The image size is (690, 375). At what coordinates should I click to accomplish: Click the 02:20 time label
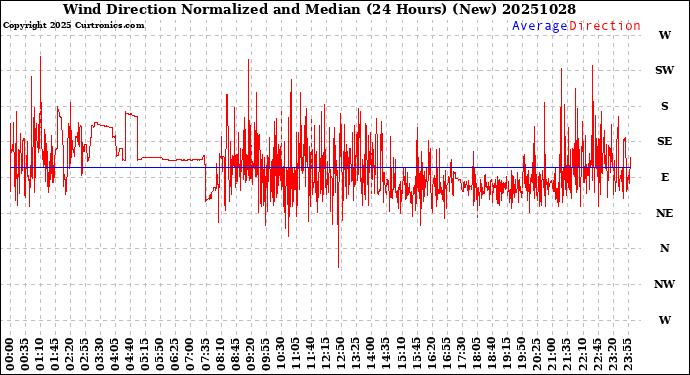[70, 353]
